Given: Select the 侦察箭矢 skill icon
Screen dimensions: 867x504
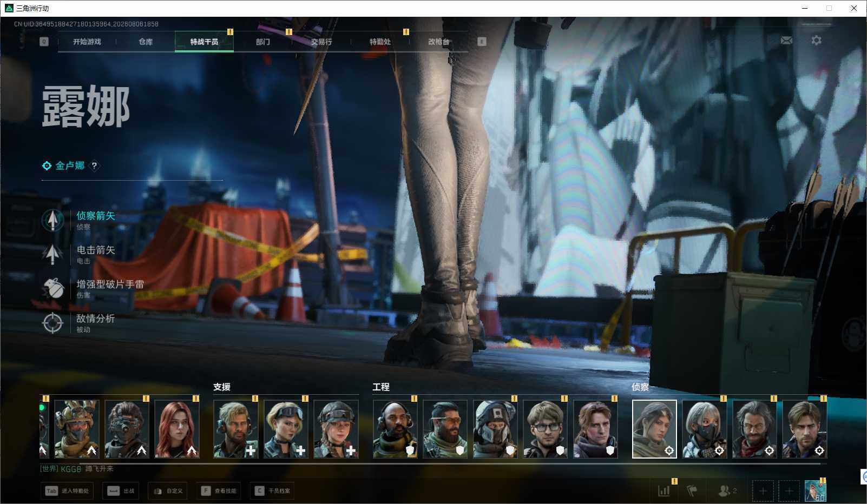Looking at the screenshot, I should coord(52,220).
